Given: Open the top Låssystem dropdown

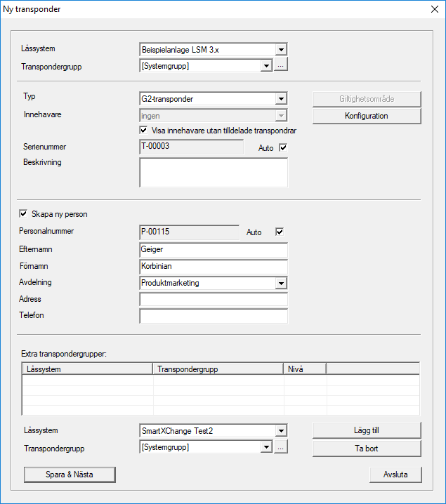Looking at the screenshot, I should [281, 50].
